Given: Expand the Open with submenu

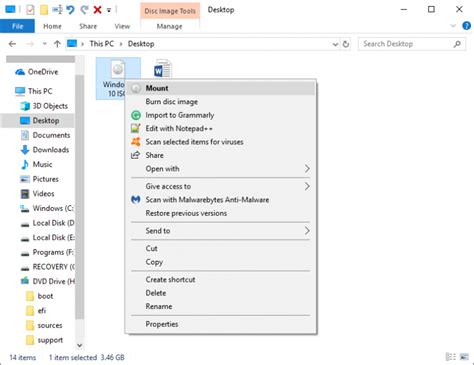Looking at the screenshot, I should click(220, 169).
